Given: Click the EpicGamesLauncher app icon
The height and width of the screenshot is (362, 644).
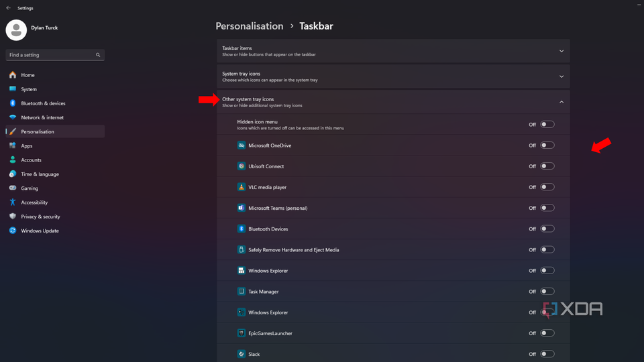Looking at the screenshot, I should pos(241,333).
